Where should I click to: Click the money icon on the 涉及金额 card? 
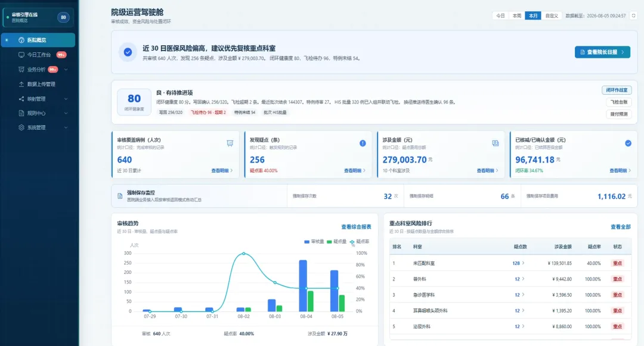[496, 143]
